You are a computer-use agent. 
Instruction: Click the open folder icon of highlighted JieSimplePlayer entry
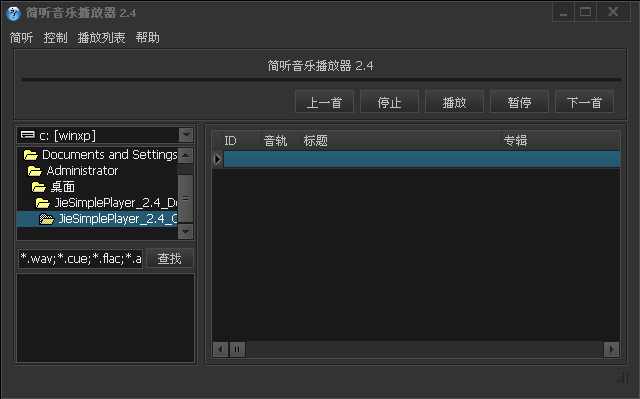(x=47, y=219)
